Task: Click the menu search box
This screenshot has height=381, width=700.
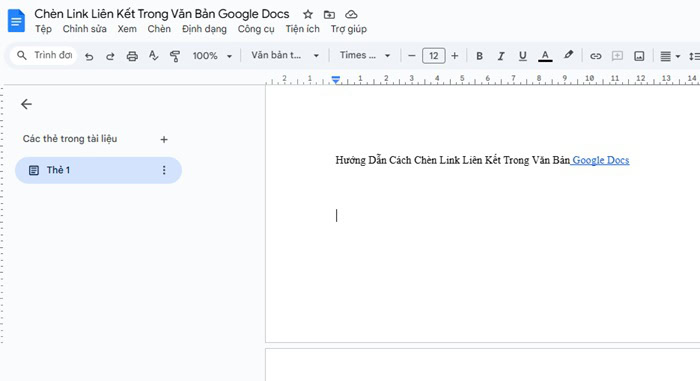Action: (x=43, y=55)
